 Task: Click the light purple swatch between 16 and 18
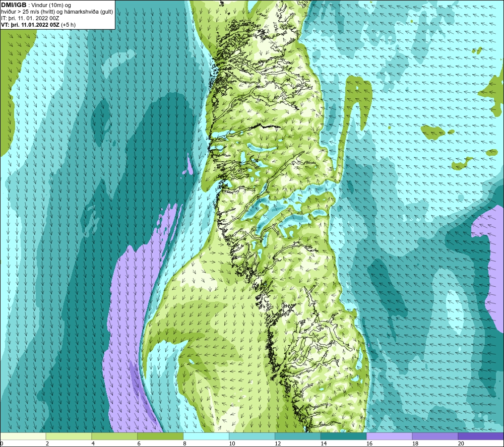(x=389, y=436)
